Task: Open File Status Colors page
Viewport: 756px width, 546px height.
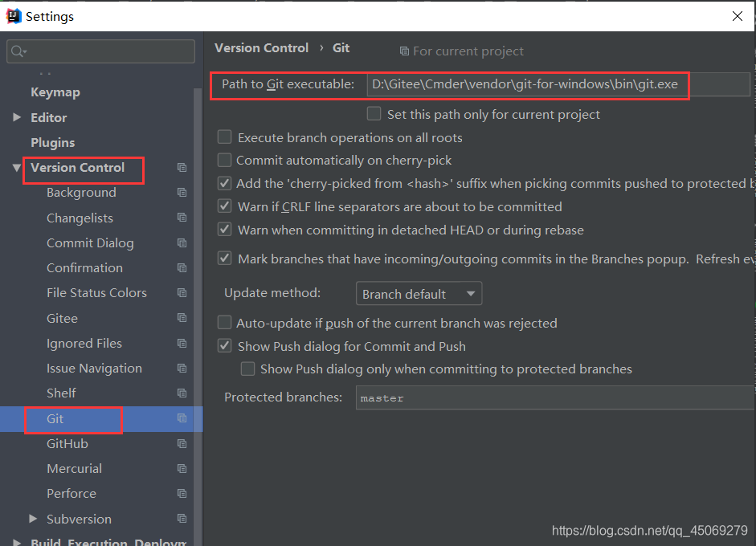Action: (x=96, y=293)
